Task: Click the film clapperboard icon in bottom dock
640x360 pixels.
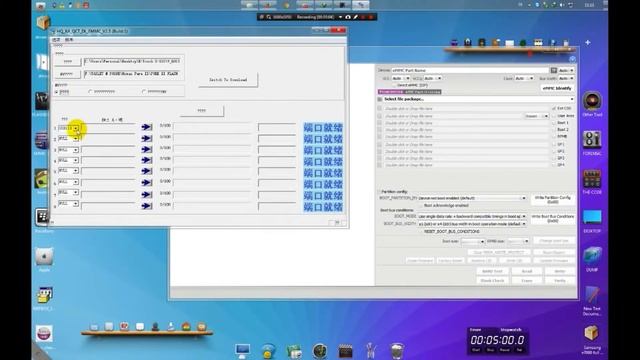Action: point(345,351)
